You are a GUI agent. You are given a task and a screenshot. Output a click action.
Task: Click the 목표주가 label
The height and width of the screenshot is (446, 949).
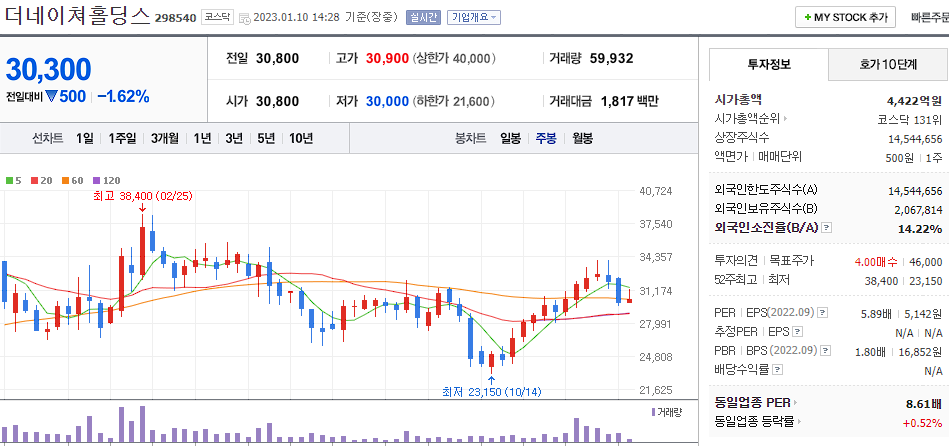[792, 261]
